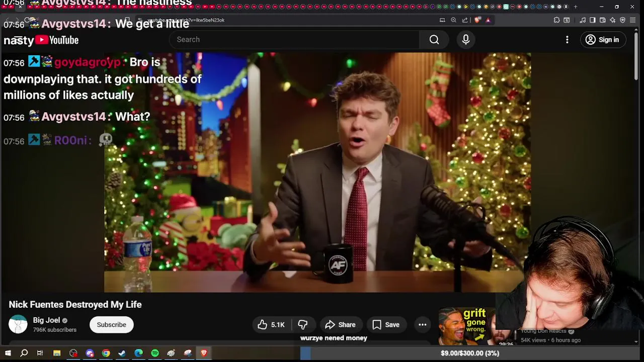Open Google Chrome from taskbar
The image size is (644, 362).
click(106, 353)
